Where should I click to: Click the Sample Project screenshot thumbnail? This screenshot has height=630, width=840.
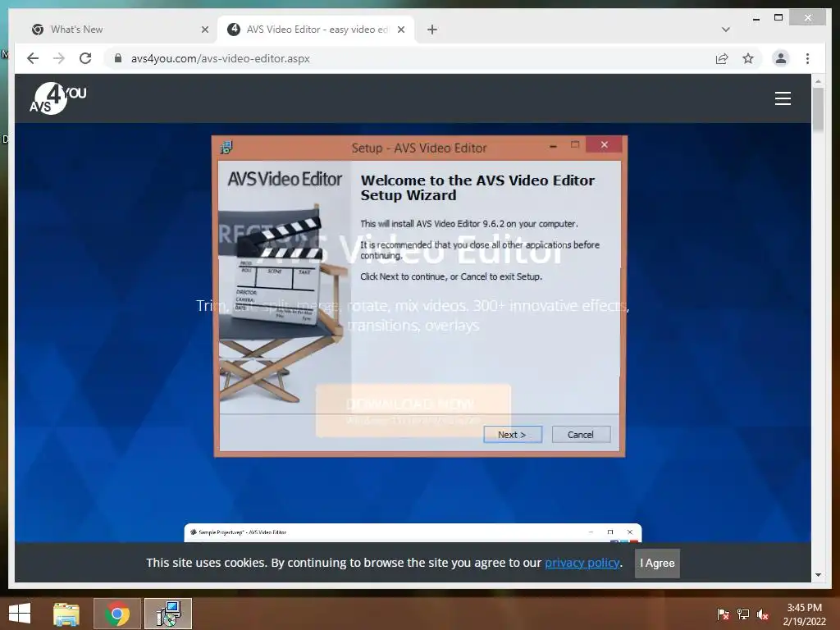click(413, 532)
